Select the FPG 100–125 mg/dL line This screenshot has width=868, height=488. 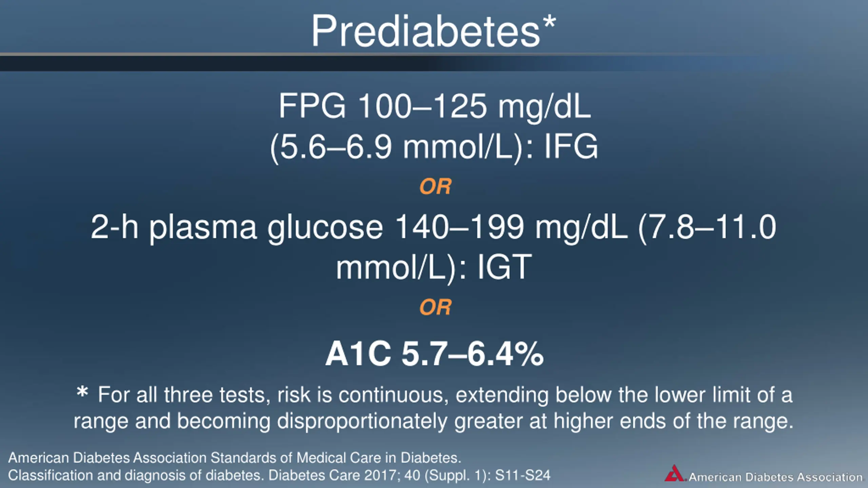coord(435,106)
